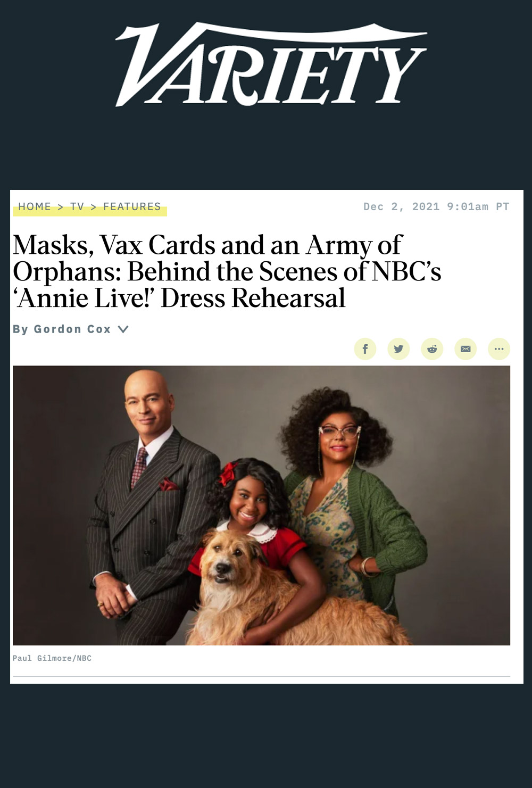Share the article on Facebook
Image resolution: width=532 pixels, height=788 pixels.
pyautogui.click(x=365, y=349)
